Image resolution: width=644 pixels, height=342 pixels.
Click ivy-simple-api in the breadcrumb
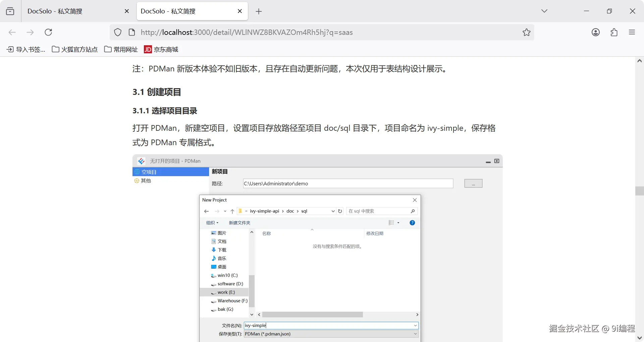(x=264, y=211)
